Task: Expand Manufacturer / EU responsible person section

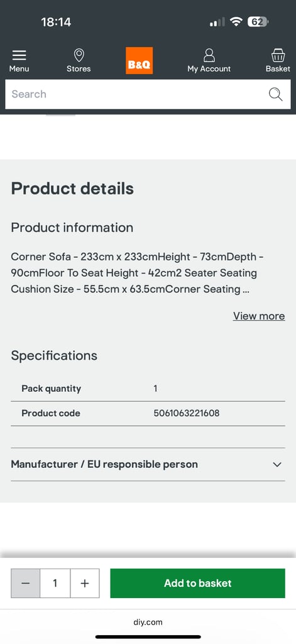Action: (x=148, y=464)
